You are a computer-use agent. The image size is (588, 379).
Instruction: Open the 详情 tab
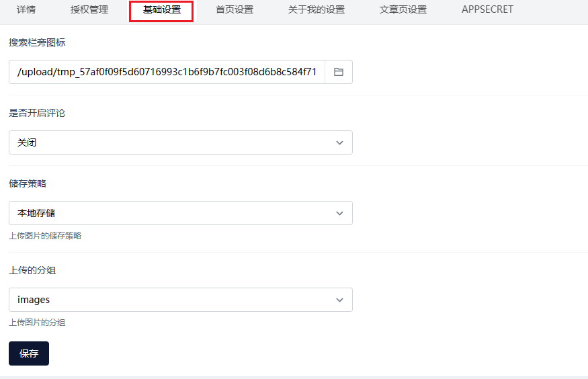click(x=26, y=9)
